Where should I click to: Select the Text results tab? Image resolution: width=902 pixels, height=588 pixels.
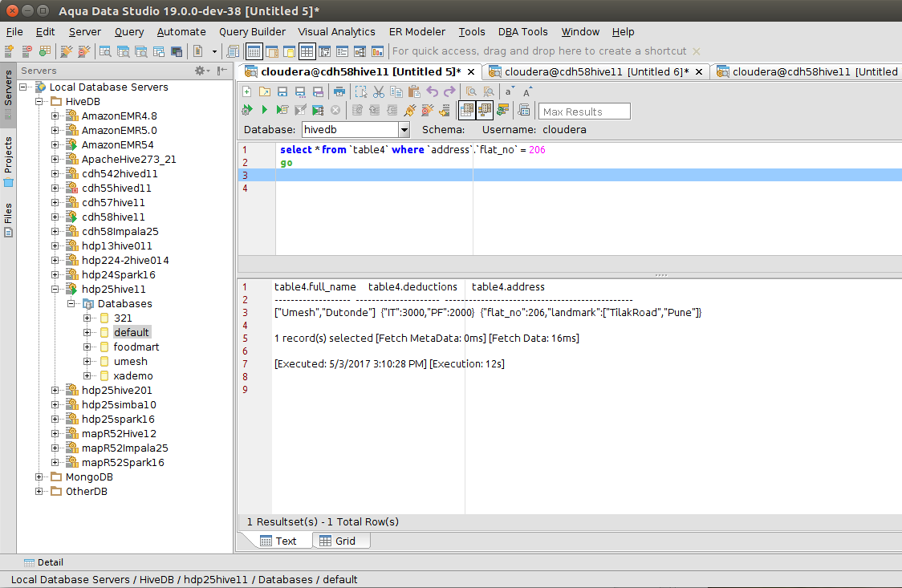(278, 541)
